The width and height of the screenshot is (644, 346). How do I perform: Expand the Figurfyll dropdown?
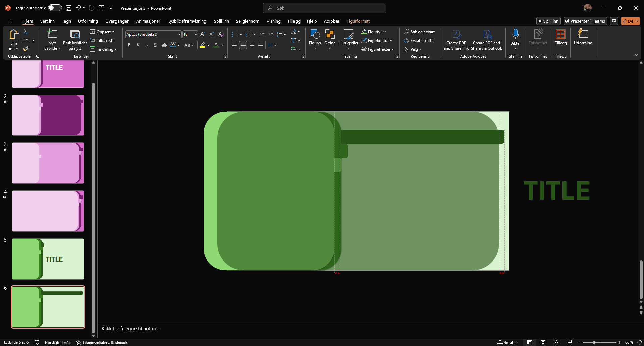coord(384,32)
